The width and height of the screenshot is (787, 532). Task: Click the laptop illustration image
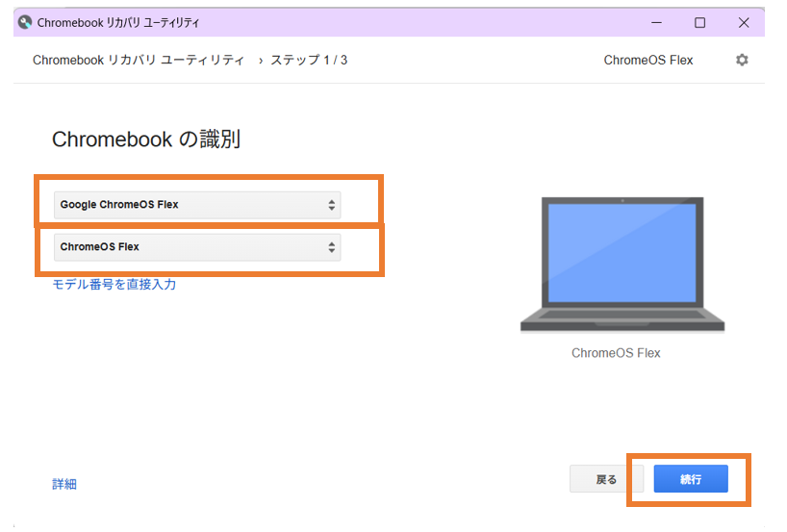(622, 266)
